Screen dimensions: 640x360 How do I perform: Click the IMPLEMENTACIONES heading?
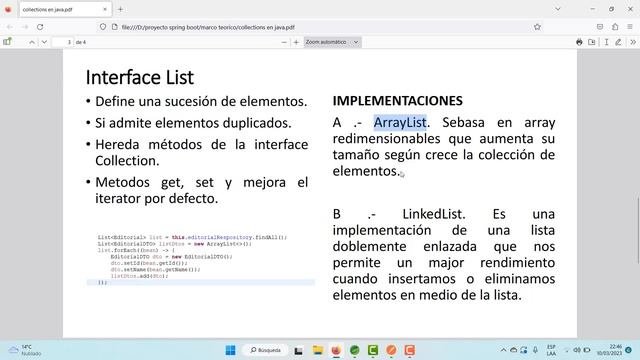tap(398, 101)
